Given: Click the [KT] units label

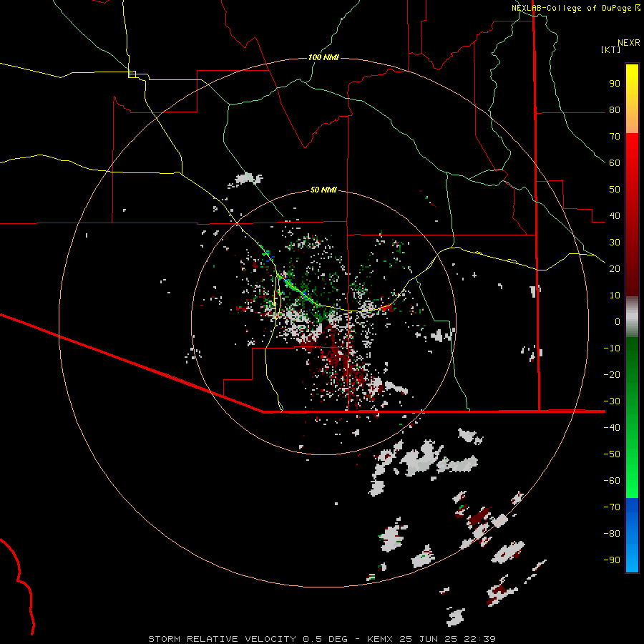Looking at the screenshot, I should point(611,49).
